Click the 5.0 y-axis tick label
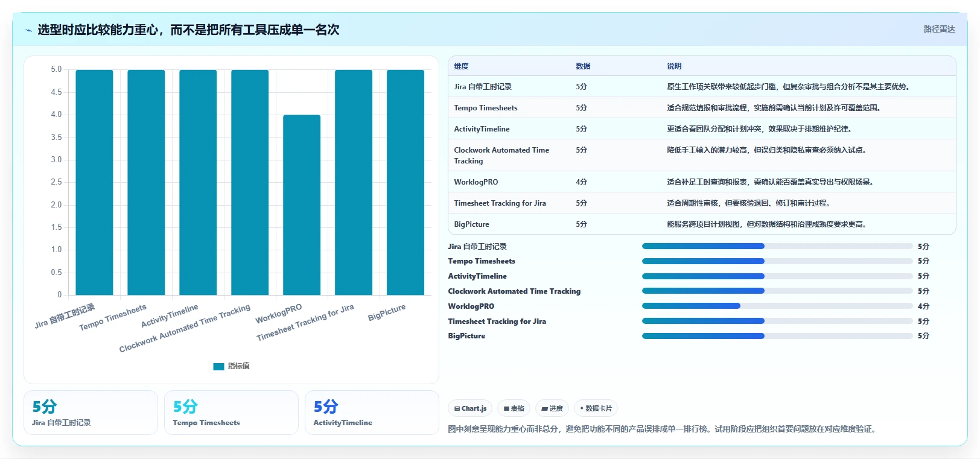Viewport: 980px width, 459px height. pyautogui.click(x=56, y=69)
